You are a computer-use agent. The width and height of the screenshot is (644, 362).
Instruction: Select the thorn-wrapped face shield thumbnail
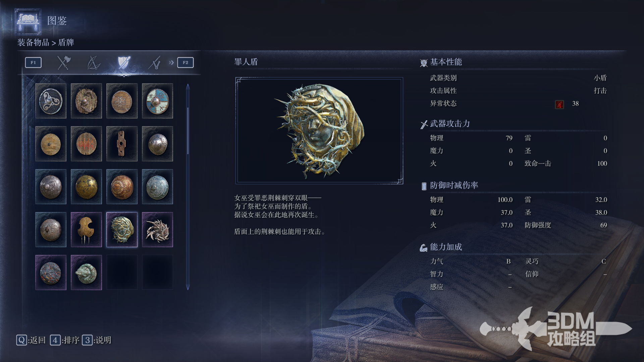tap(122, 230)
